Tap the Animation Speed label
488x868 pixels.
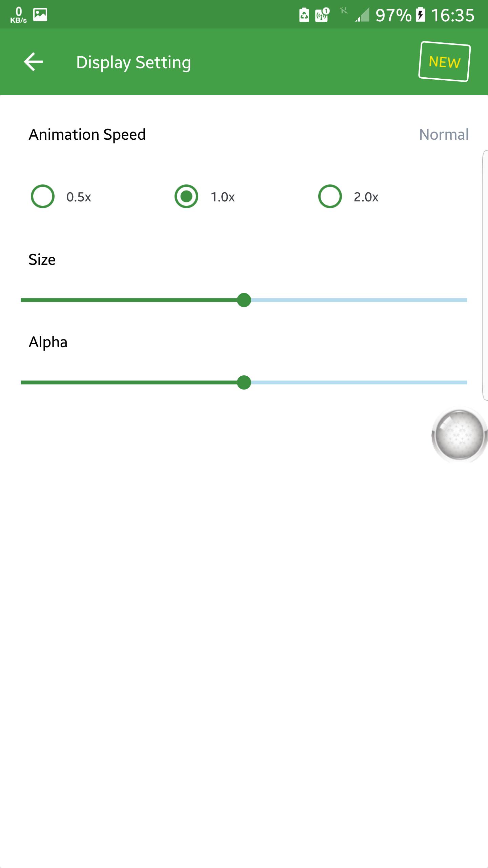coord(87,135)
